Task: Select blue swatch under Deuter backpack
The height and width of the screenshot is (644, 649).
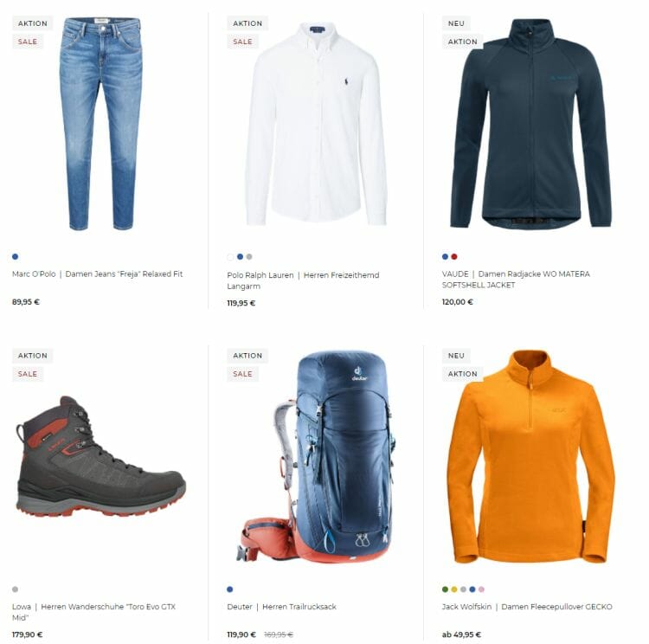Action: (230, 589)
